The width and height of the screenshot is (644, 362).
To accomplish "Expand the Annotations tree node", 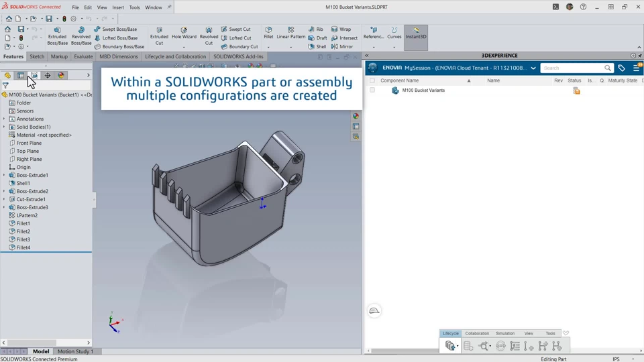I will coord(4,119).
